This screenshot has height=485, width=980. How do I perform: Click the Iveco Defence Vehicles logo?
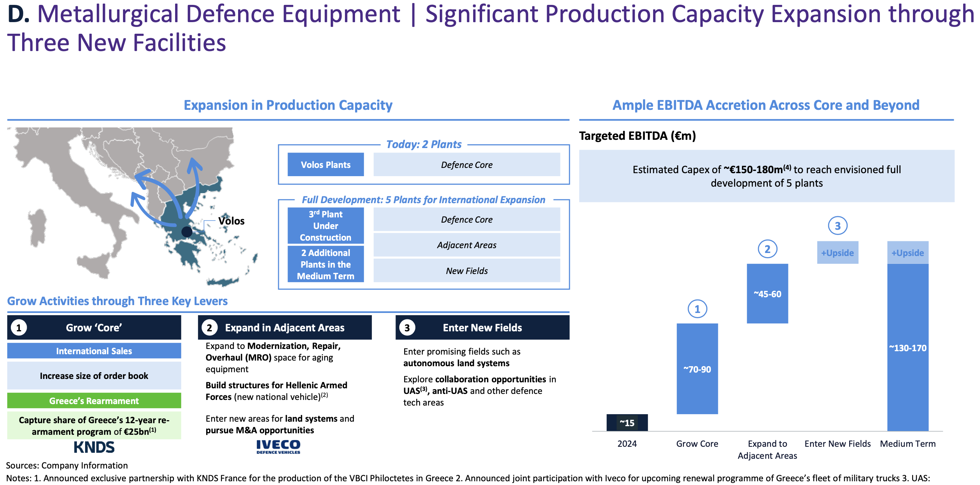pos(278,446)
